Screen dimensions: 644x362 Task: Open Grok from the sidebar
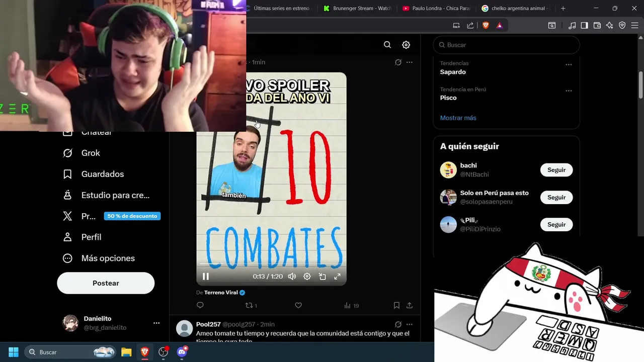click(81, 153)
